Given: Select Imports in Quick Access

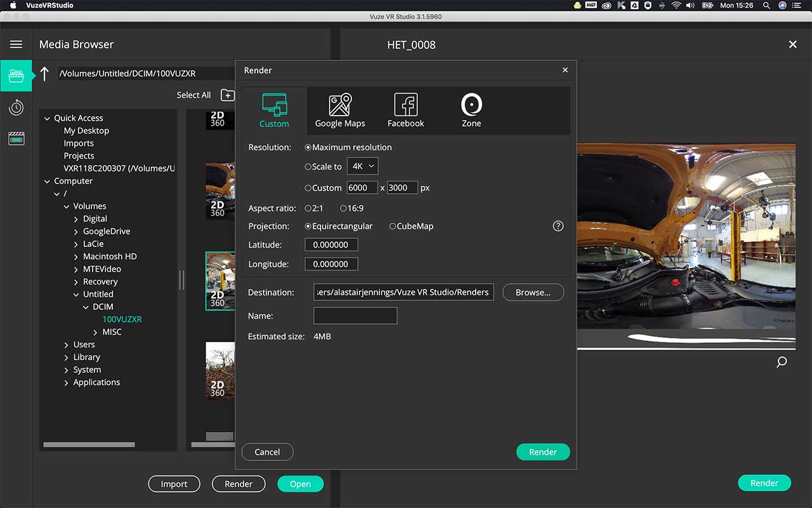Looking at the screenshot, I should 79,144.
